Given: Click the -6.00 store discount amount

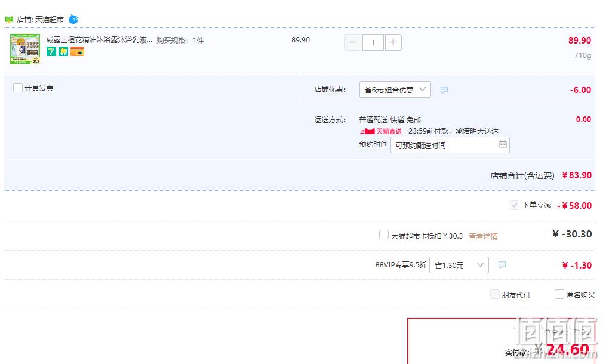Looking at the screenshot, I should point(581,90).
